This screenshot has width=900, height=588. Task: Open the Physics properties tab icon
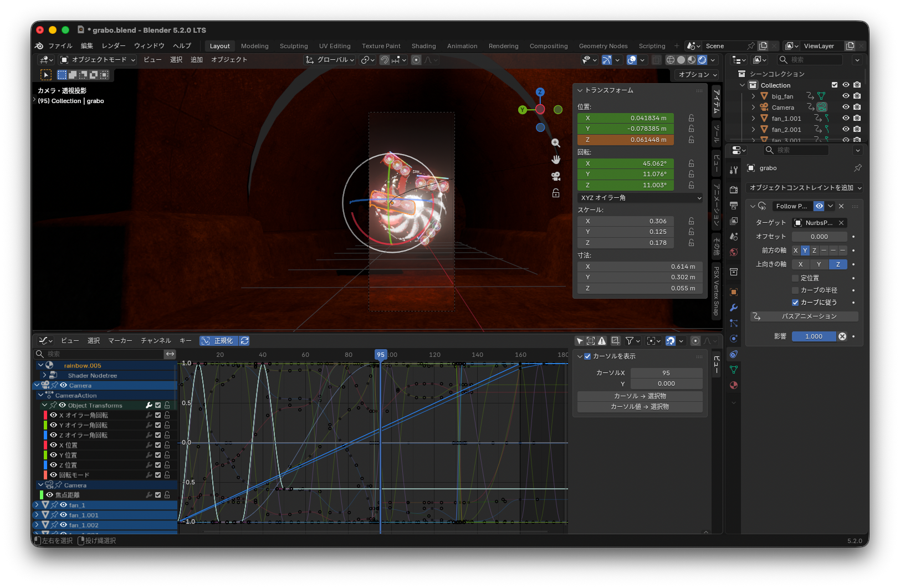[734, 339]
